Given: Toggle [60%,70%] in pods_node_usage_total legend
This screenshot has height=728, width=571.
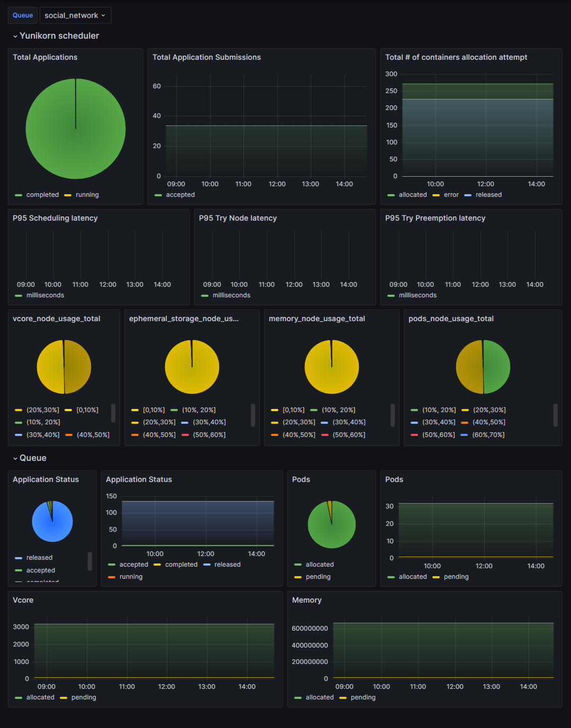Looking at the screenshot, I should (488, 435).
